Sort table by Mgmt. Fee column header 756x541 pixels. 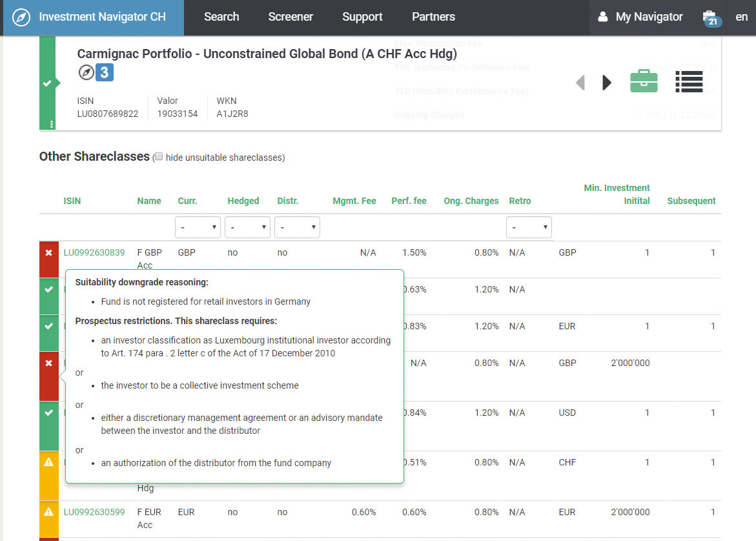pos(354,201)
